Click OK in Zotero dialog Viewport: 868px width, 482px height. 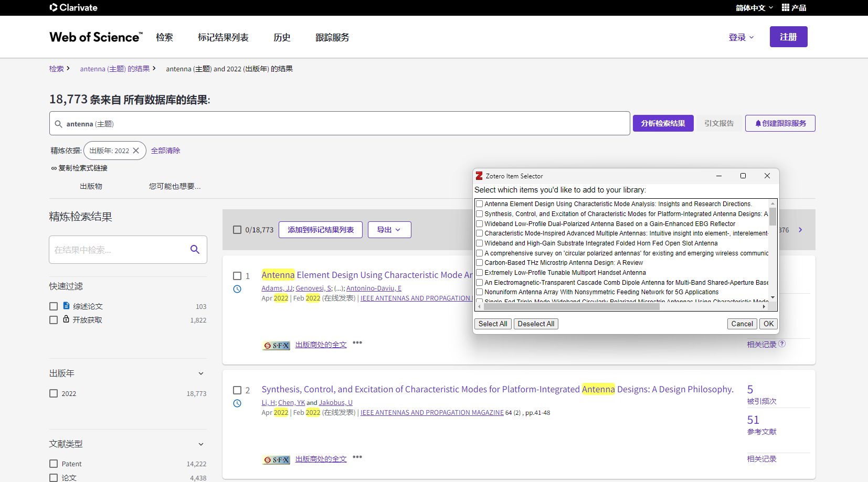tap(769, 324)
